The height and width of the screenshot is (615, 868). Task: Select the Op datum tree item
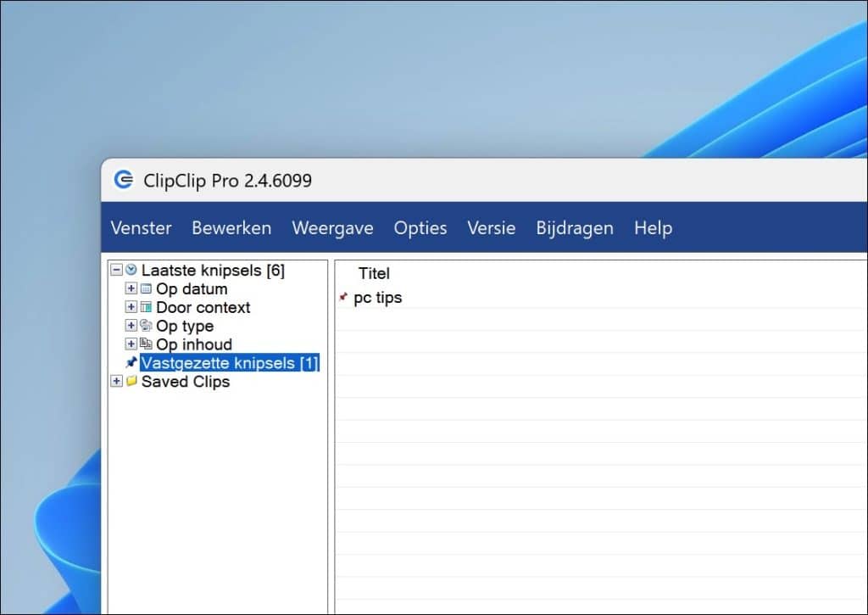click(192, 288)
